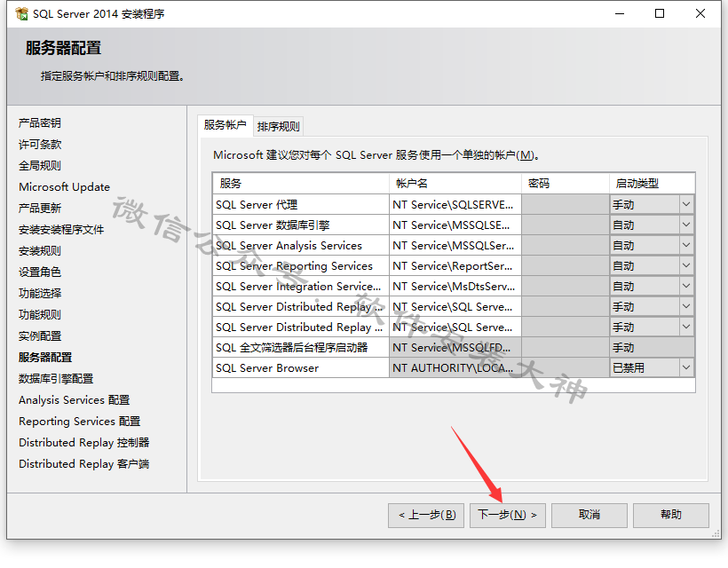Select the 实例配置 step in sidebar
This screenshot has width=728, height=568.
coord(40,336)
